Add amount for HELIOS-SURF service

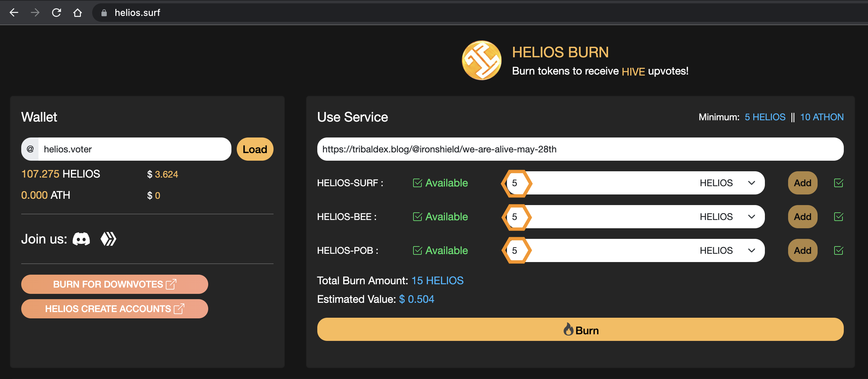pos(802,183)
